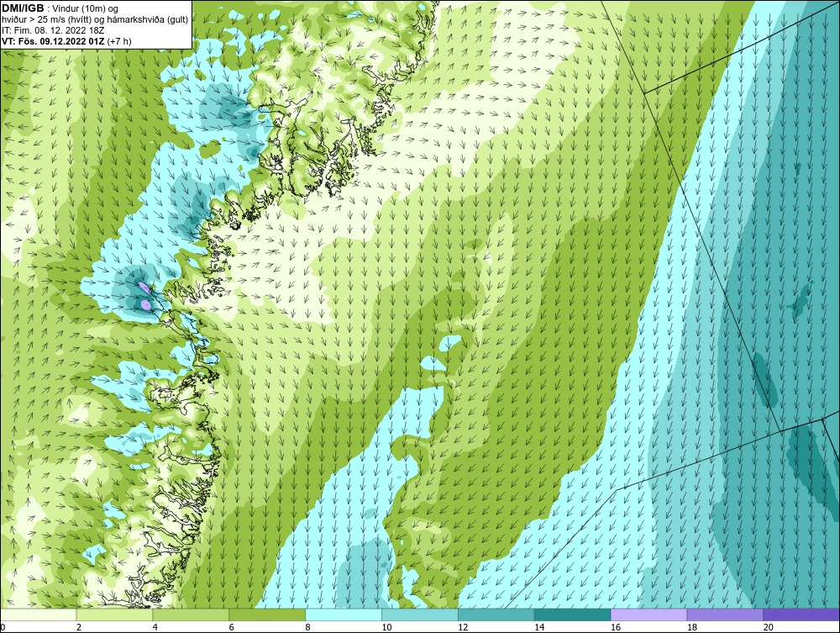Screen dimensions: 840x633
Task: Click the 16–18 m/s lavender legend swatch
Action: pyautogui.click(x=649, y=615)
